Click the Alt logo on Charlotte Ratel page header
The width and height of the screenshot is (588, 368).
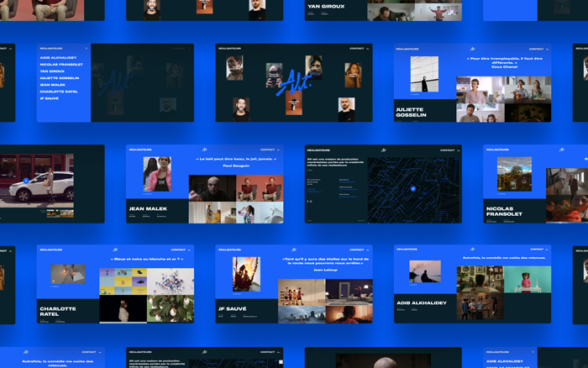pyautogui.click(x=115, y=250)
